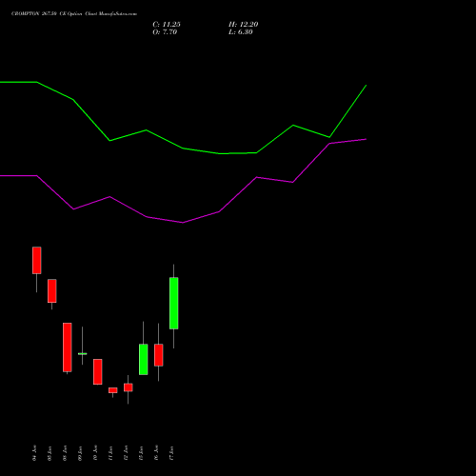This screenshot has height=476, width=476.
Task: Select the low value L: 6.30
Action: (241, 32)
